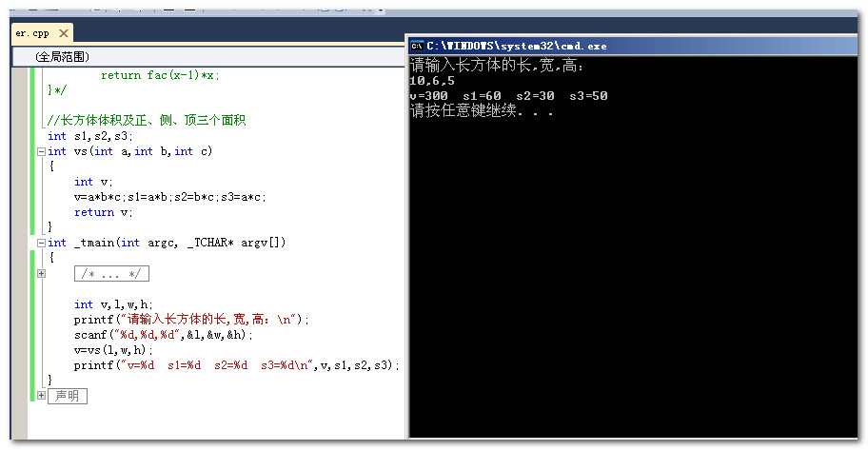
Task: Click the '_tmain(int argc, _TCHAR* argv[])' line
Action: (x=167, y=243)
